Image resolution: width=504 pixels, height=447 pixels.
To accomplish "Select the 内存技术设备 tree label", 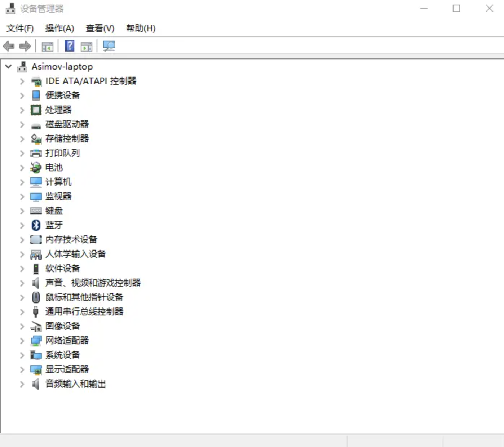I will tap(71, 240).
